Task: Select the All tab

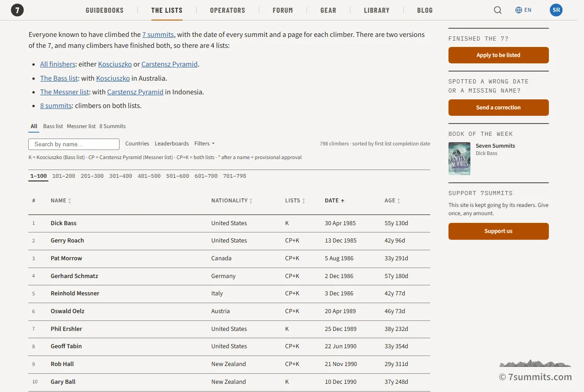Action: pos(34,126)
